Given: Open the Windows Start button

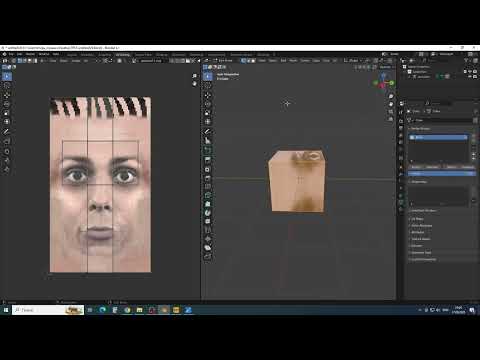Looking at the screenshot, I should pos(6,310).
